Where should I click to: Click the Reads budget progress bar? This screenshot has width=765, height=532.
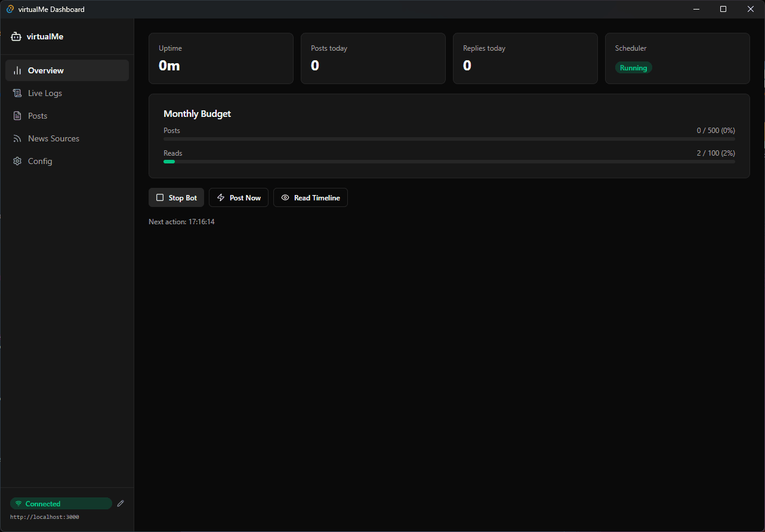point(449,162)
